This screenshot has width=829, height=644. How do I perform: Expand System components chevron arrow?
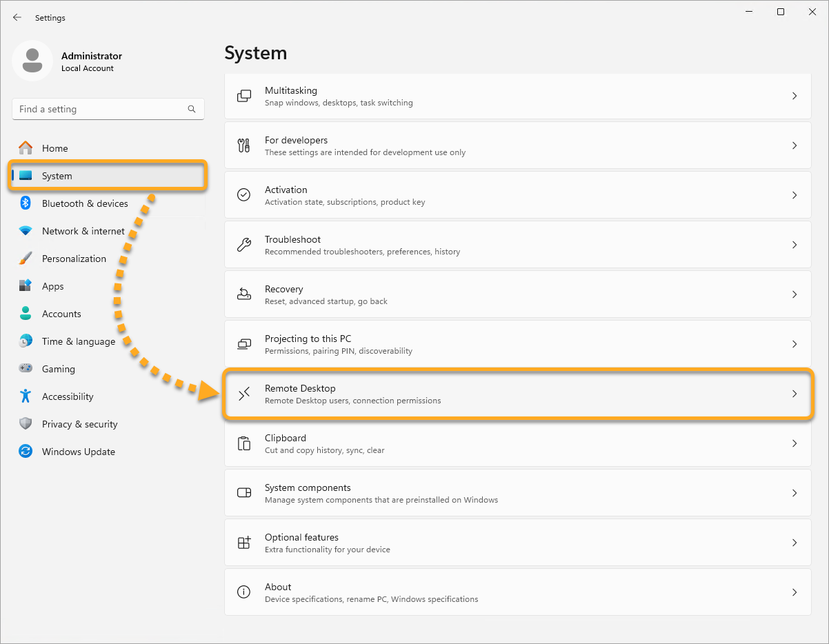coord(794,493)
